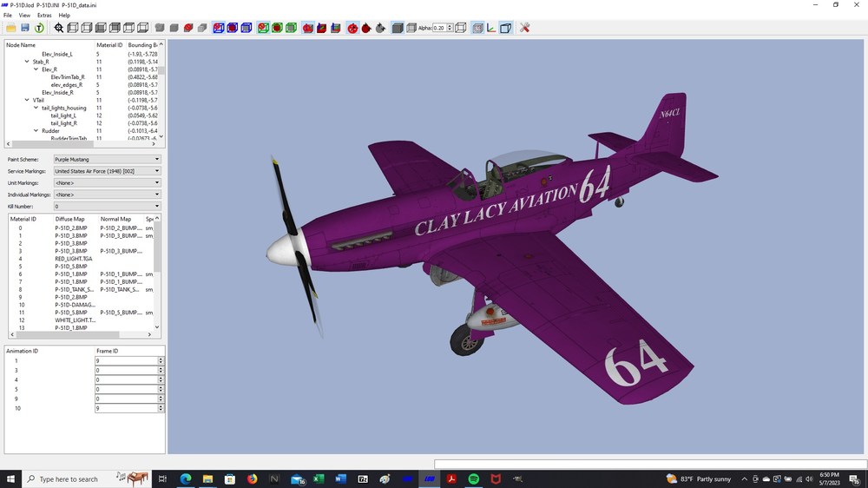
Task: Open the File menu
Action: pyautogui.click(x=8, y=15)
